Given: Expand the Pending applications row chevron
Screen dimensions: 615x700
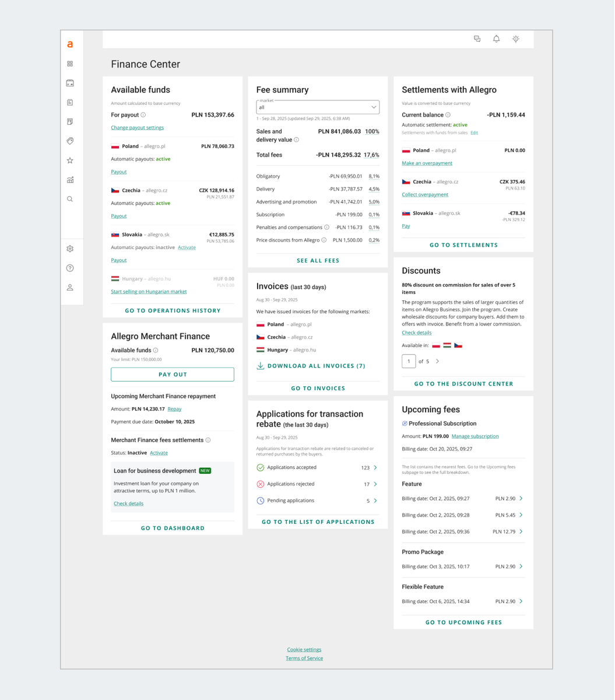Looking at the screenshot, I should click(375, 501).
